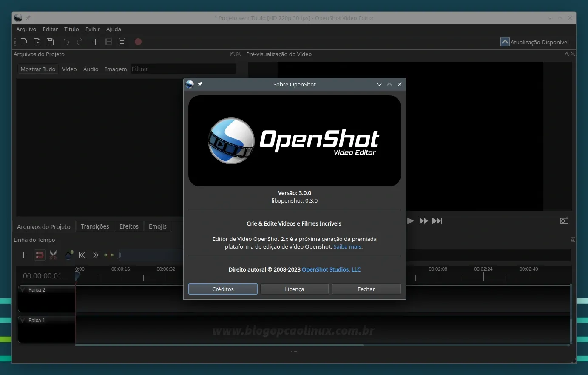Click the Fullscreen icon in toolbar

pyautogui.click(x=122, y=42)
